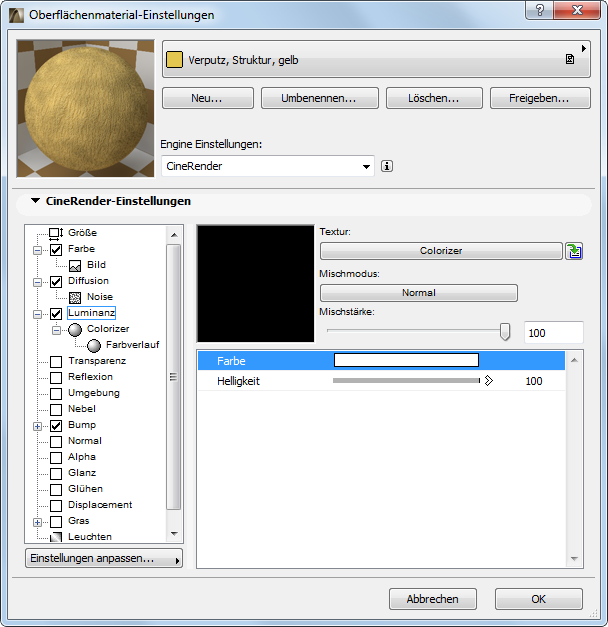Screen dimensions: 608x627
Task: Click the green load texture icon
Action: (x=574, y=251)
